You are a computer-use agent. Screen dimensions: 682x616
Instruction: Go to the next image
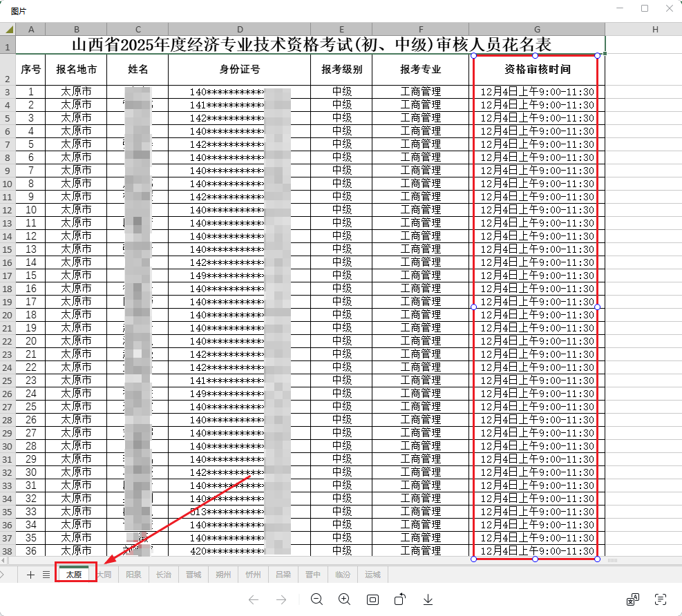pos(281,599)
